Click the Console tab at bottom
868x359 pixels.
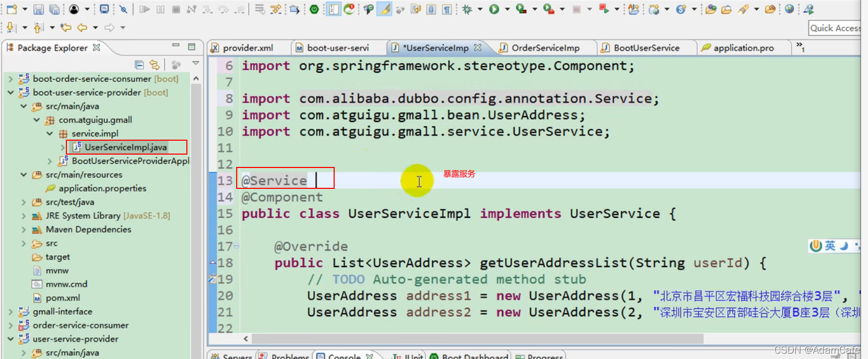pos(344,356)
